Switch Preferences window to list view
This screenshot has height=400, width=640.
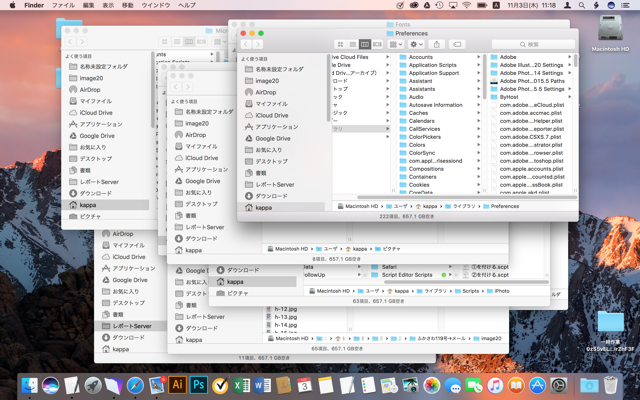coord(353,44)
